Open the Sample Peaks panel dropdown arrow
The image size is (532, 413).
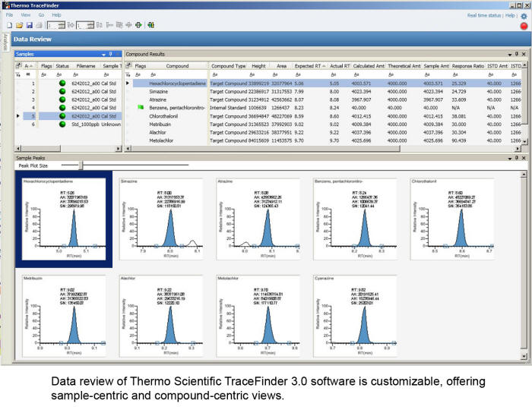[510, 158]
